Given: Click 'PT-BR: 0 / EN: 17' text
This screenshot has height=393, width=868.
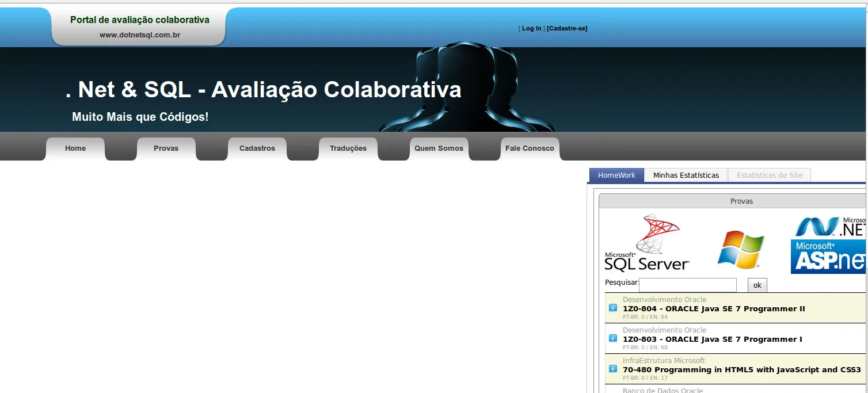Looking at the screenshot, I should (x=645, y=378).
